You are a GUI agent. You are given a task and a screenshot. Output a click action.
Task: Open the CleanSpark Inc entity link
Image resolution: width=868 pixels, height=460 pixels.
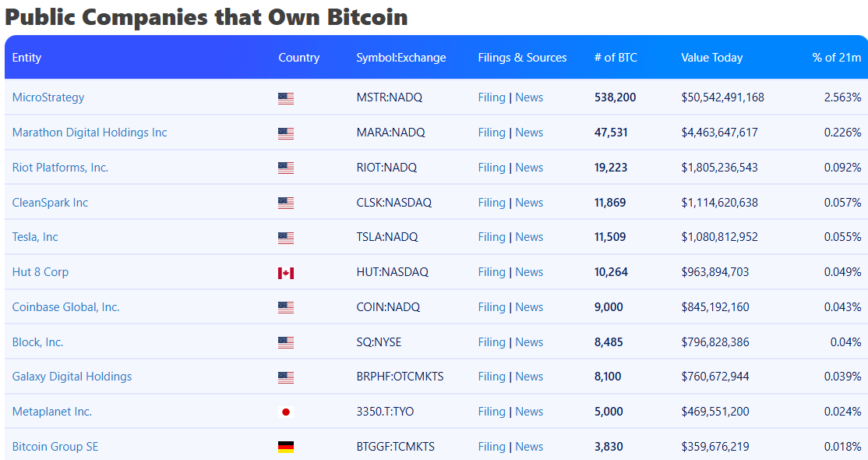click(x=50, y=203)
